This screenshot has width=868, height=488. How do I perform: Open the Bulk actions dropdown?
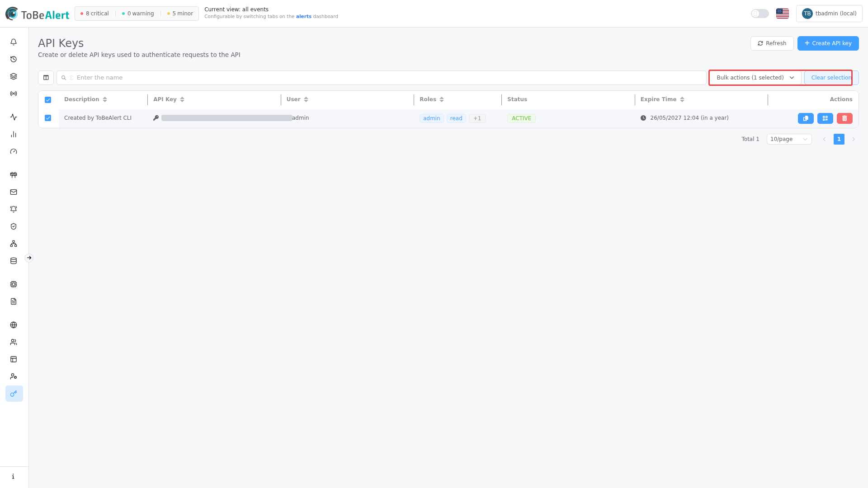(x=755, y=78)
